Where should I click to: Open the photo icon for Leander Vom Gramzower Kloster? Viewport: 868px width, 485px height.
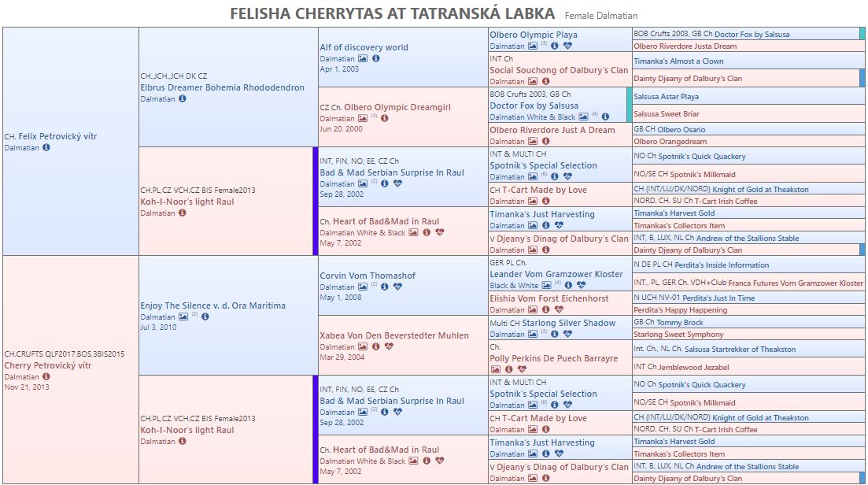point(546,286)
